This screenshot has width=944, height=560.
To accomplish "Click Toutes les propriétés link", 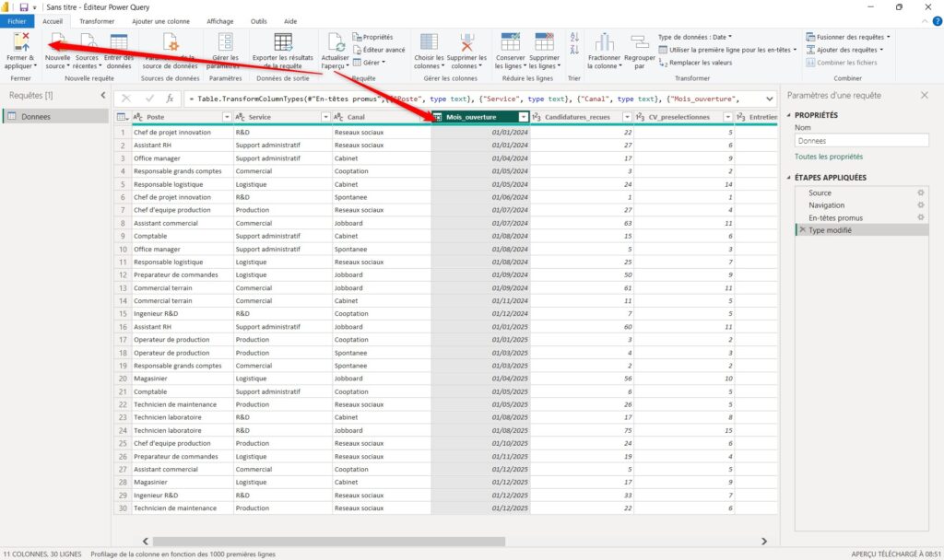I will 829,157.
